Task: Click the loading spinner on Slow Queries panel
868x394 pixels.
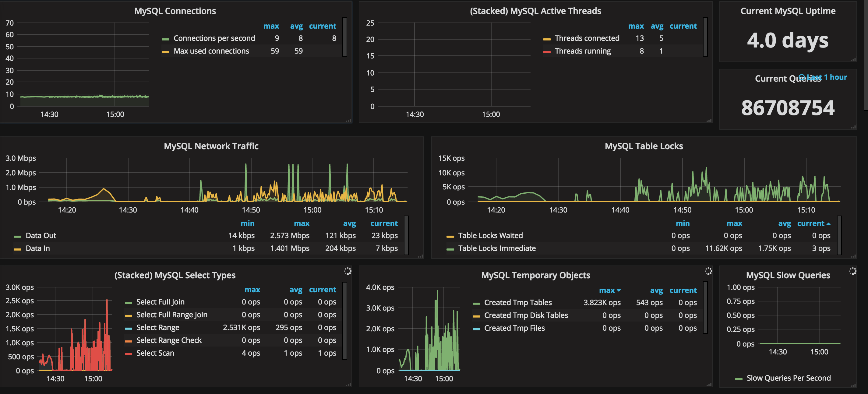Action: [x=853, y=271]
